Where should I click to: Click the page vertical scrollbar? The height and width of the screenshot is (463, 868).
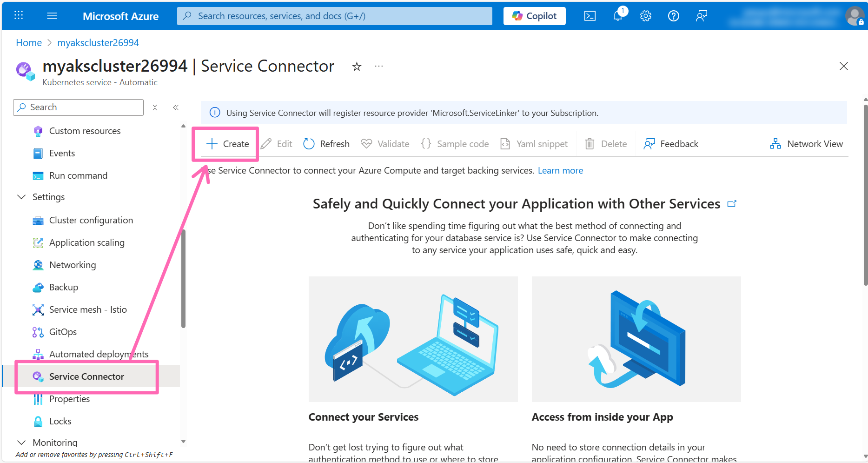pos(865,195)
